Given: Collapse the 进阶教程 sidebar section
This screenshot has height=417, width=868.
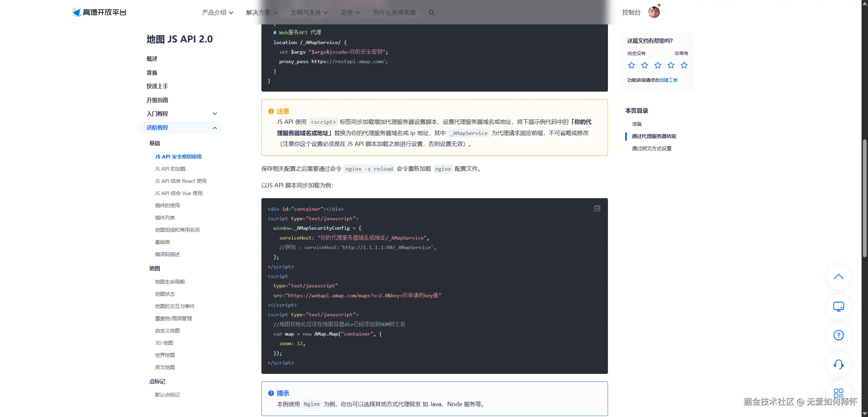Looking at the screenshot, I should [214, 128].
